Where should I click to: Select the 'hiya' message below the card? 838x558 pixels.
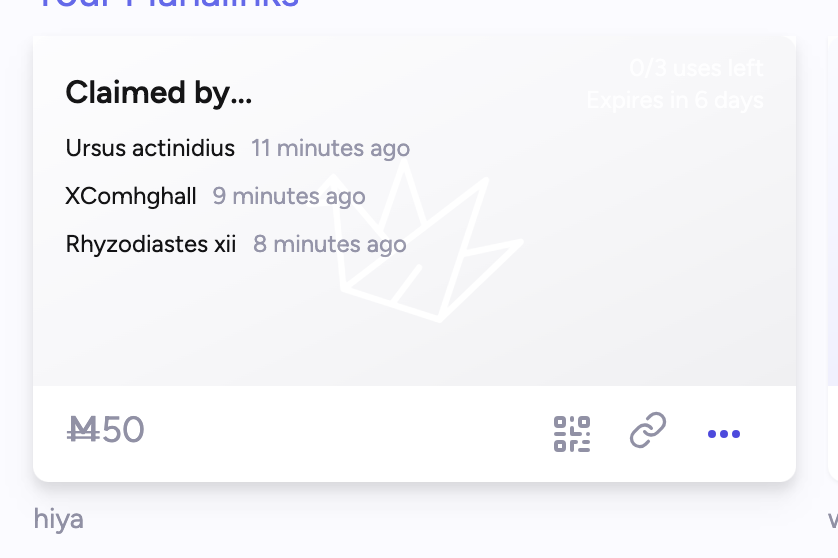click(59, 519)
